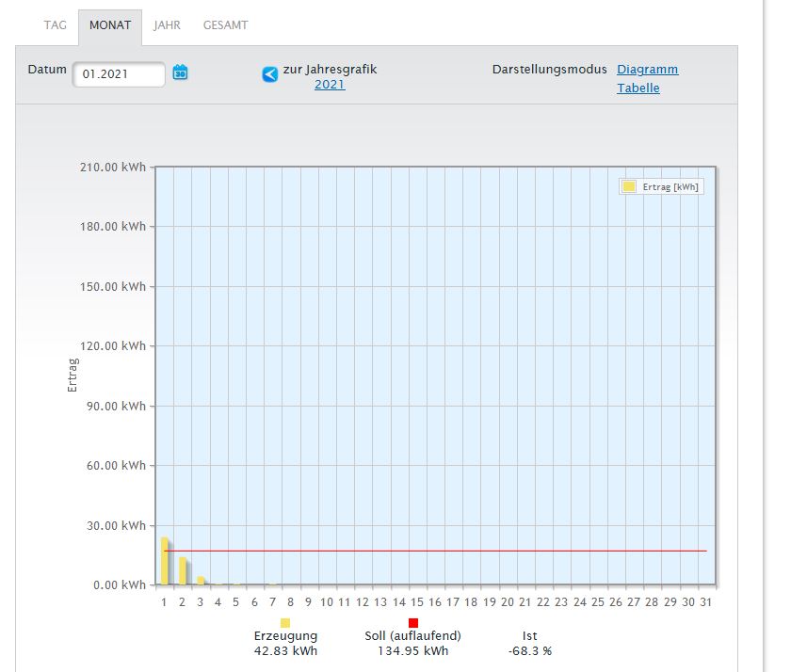Click the 2021 year link
The height and width of the screenshot is (672, 807).
[330, 85]
